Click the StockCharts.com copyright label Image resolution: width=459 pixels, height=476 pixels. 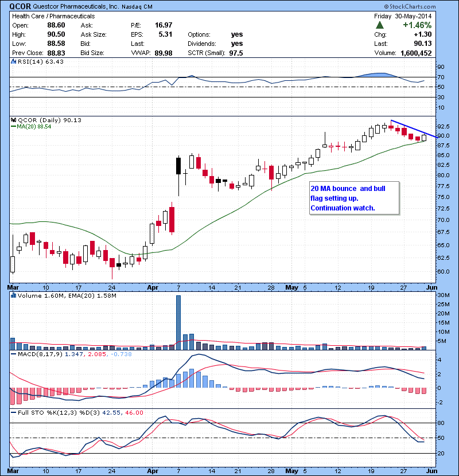pos(410,6)
